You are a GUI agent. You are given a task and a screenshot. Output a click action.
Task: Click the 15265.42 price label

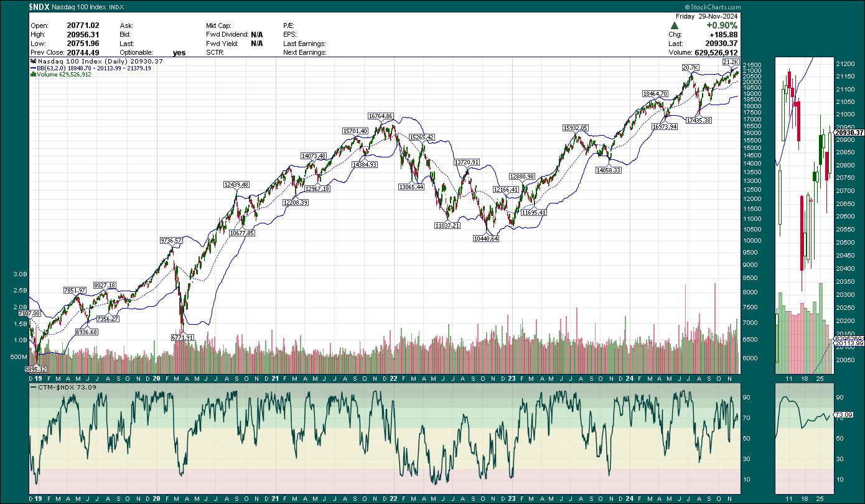click(x=421, y=137)
